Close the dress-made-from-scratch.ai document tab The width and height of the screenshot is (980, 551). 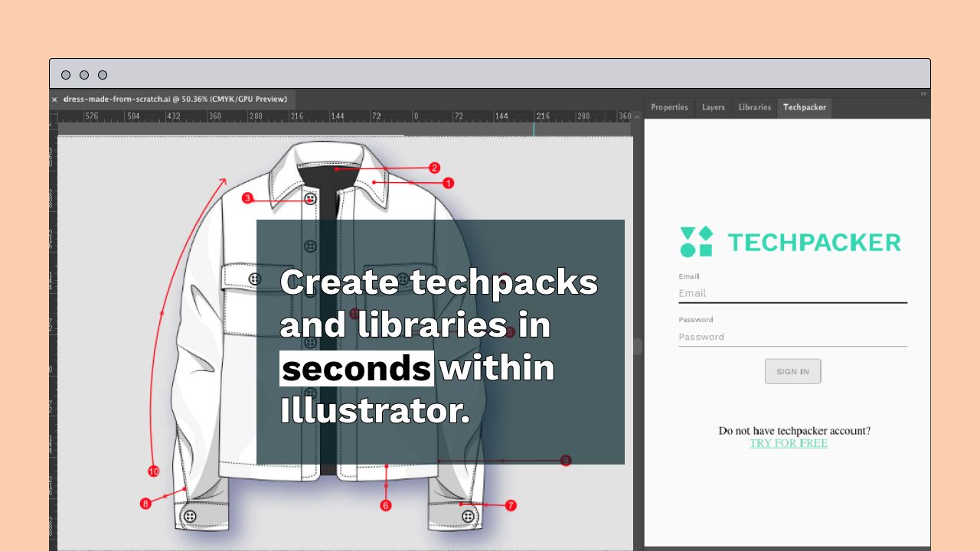pyautogui.click(x=54, y=99)
